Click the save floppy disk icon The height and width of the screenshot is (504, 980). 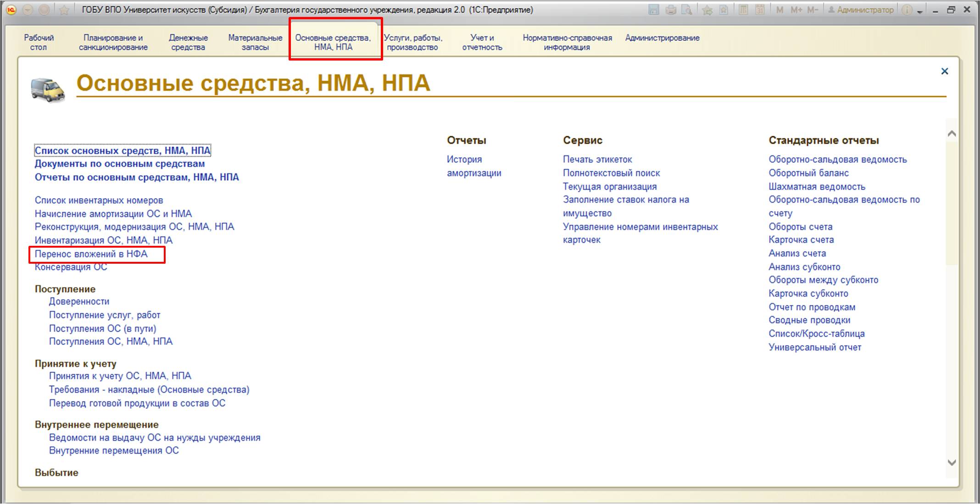654,10
